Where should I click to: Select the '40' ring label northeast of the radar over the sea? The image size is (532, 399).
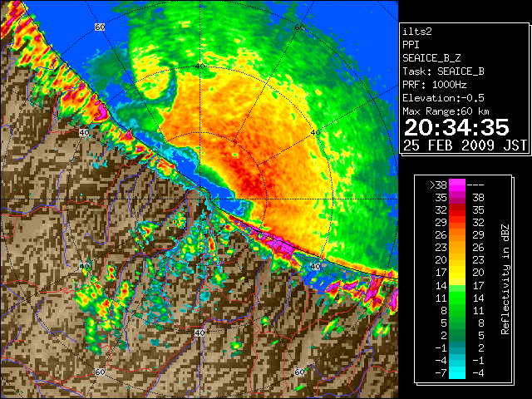[x=316, y=133]
